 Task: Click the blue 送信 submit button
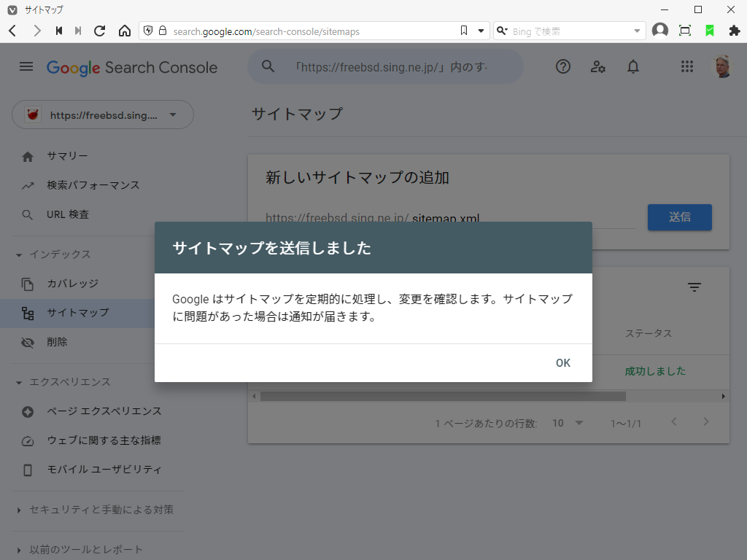coord(679,217)
